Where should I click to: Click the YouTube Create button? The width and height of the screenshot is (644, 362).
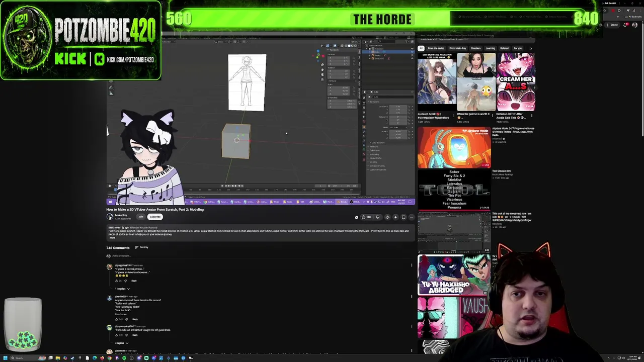click(x=612, y=25)
